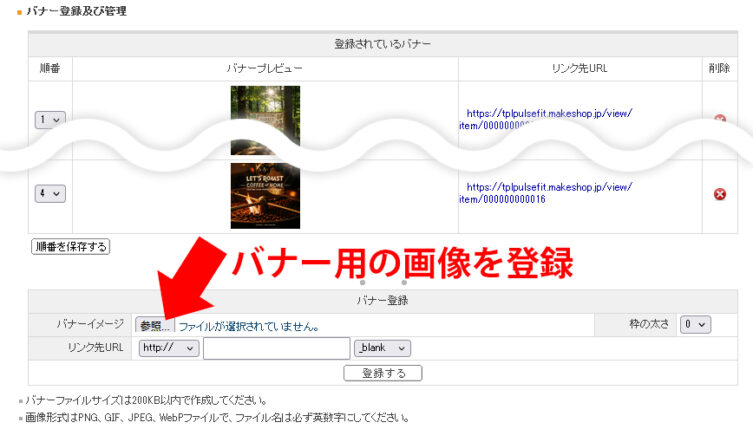753x429 pixels.
Task: Click the バナープレビュー column header
Action: 265,68
